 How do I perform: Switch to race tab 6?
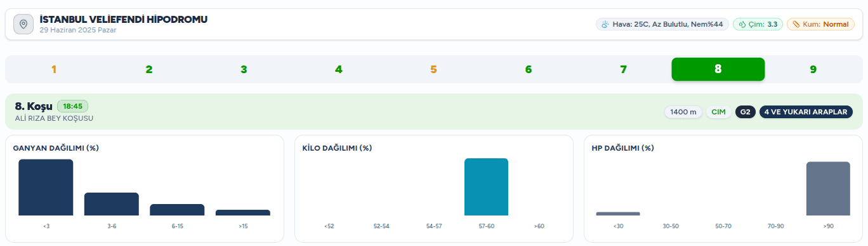click(529, 69)
